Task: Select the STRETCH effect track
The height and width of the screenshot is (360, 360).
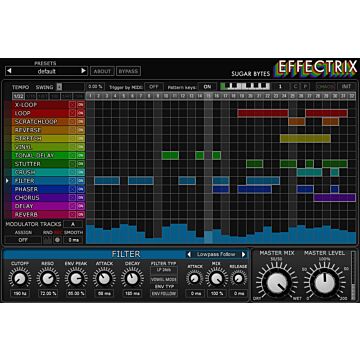Action: point(40,138)
